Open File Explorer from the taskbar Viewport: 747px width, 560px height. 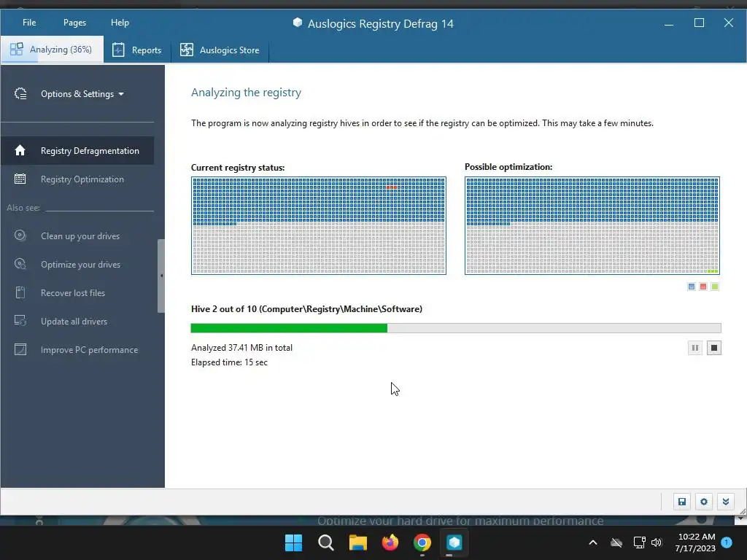[x=357, y=542]
